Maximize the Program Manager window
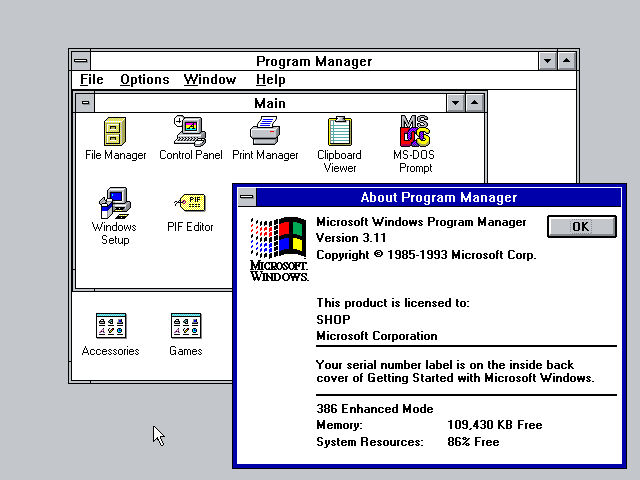 click(567, 61)
